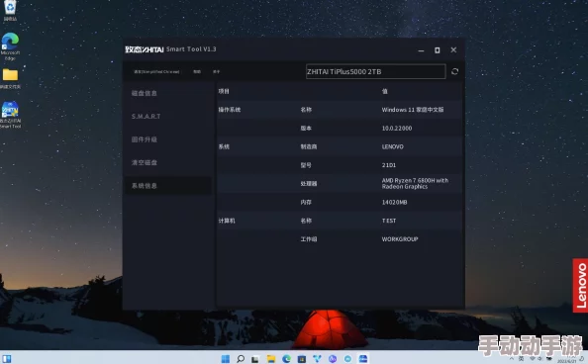Viewport: 588px width, 364px height.
Task: Open the Windows Start menu
Action: coord(226,359)
